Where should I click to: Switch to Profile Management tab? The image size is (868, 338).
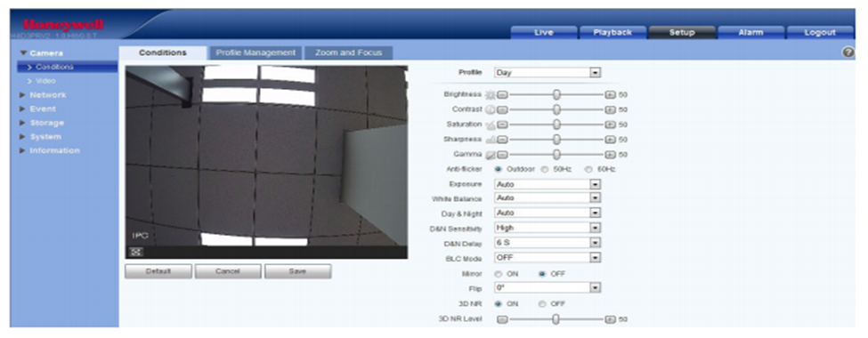click(256, 52)
